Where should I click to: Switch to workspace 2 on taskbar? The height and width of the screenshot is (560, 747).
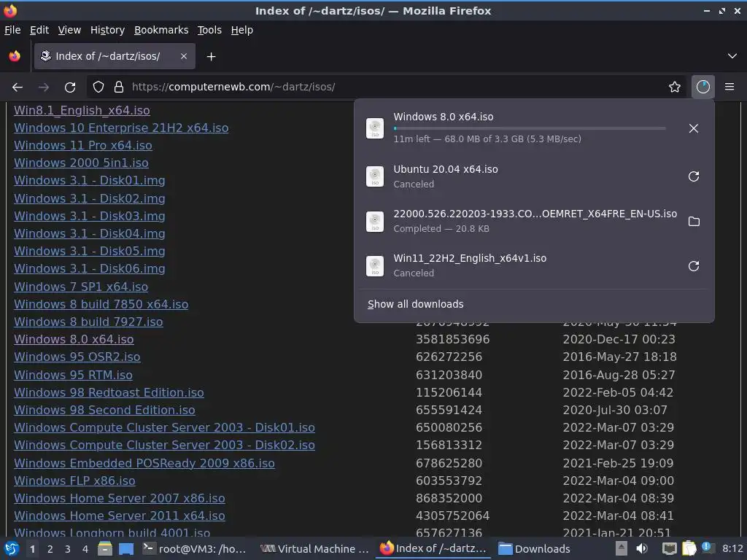(50, 549)
